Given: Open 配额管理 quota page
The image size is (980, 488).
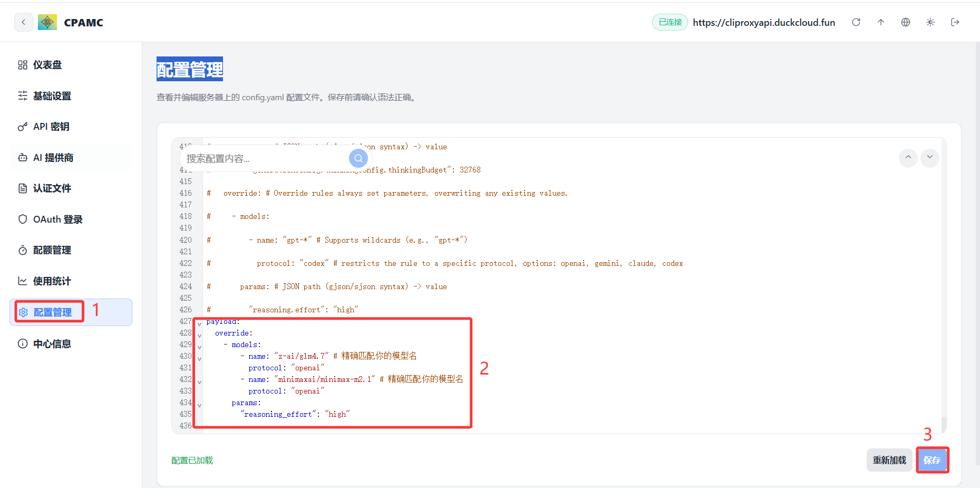Looking at the screenshot, I should coord(71,250).
